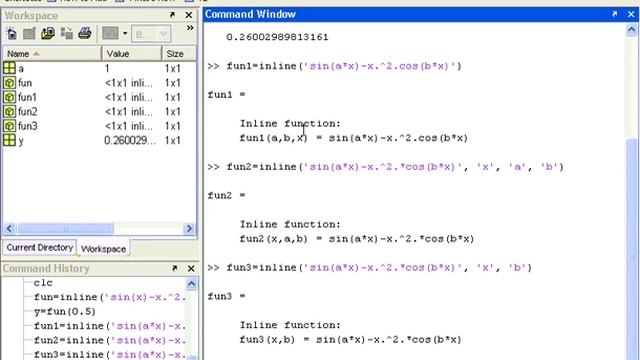Select the 'fun=inline(' entry in Command History
The image size is (640, 360).
110,297
